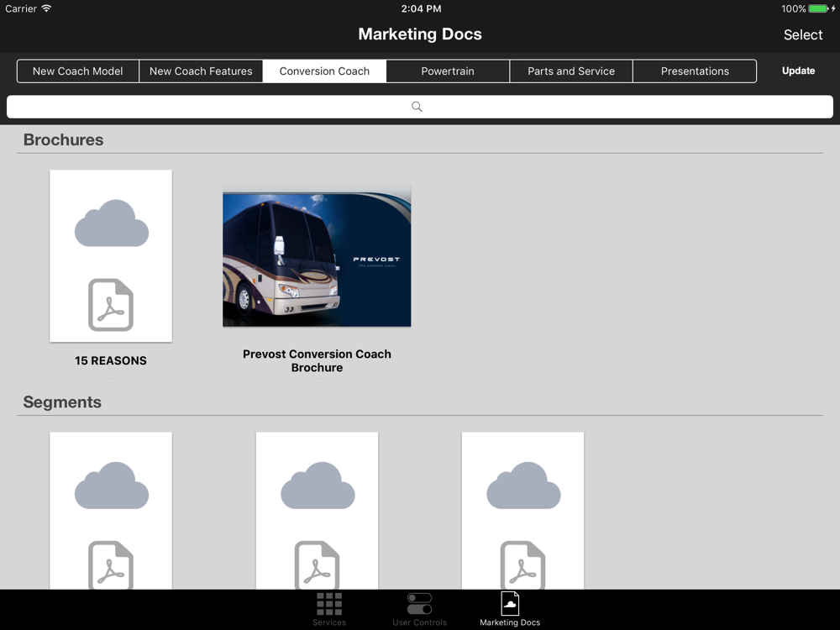Screen dimensions: 840x630
Task: Open the Services tab icon
Action: tap(329, 604)
